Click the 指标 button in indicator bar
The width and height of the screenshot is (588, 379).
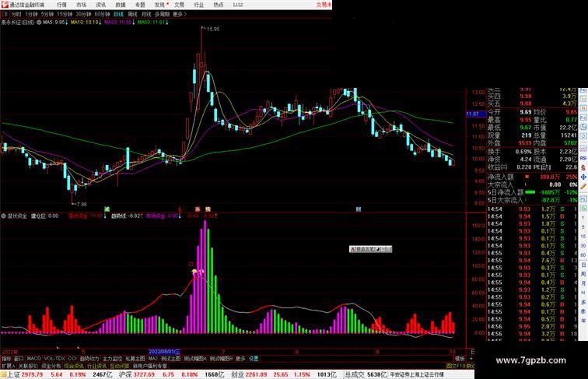[6, 359]
